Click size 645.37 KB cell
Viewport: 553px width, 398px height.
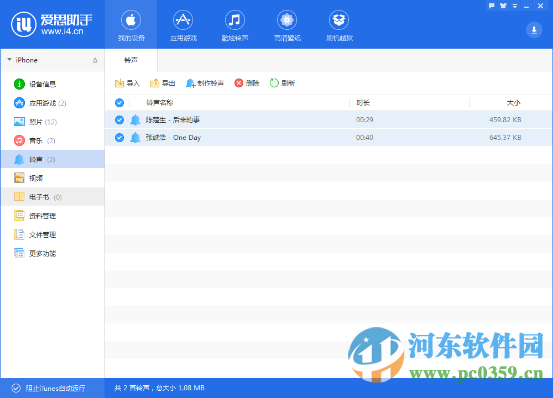pos(505,137)
